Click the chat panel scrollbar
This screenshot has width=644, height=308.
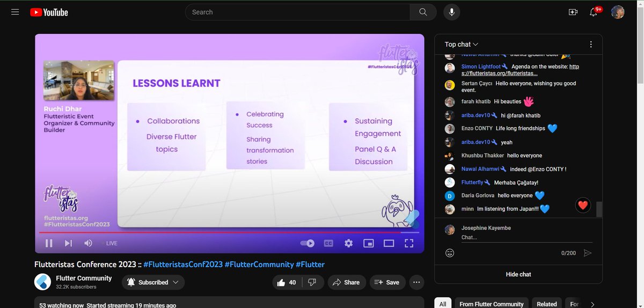(599, 210)
